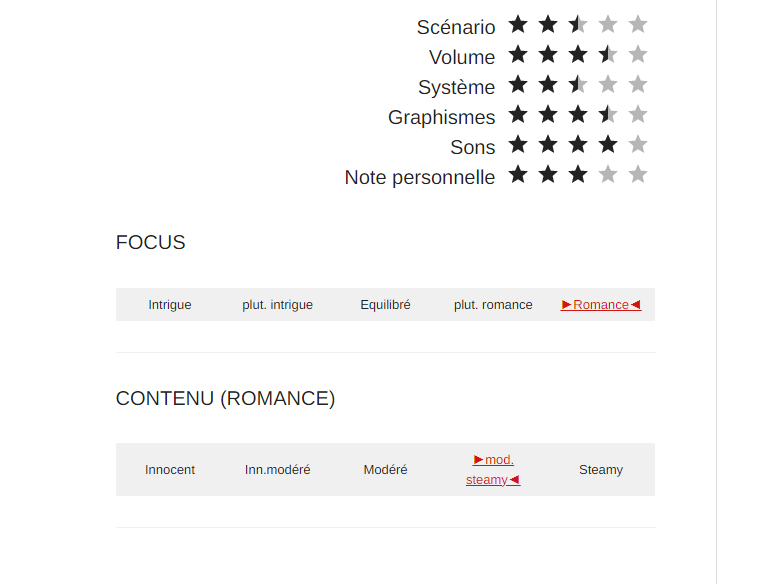Select the Modéré content option
The image size is (779, 584).
pyautogui.click(x=385, y=470)
